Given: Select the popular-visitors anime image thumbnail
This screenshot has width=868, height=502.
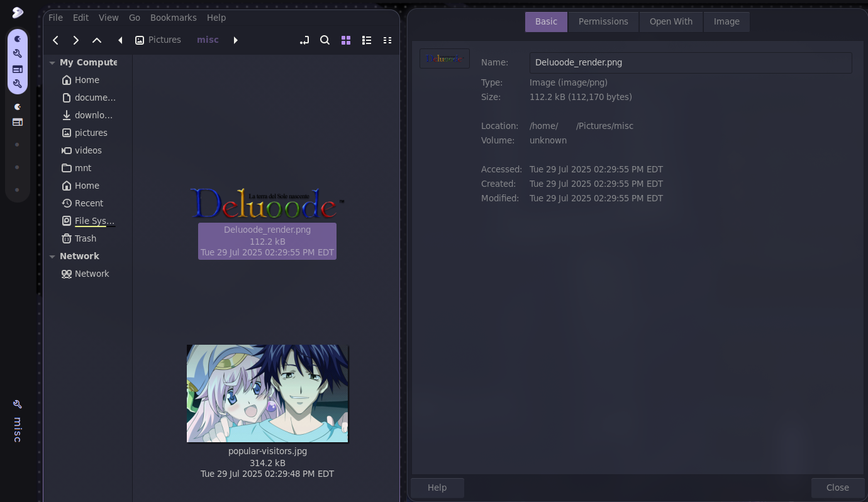Looking at the screenshot, I should click(267, 393).
